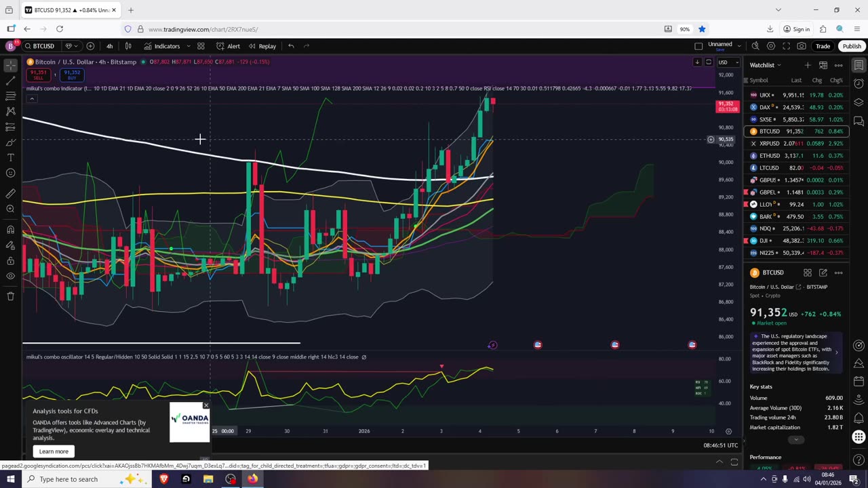Open the patterns drawing tools
Screen dimensions: 868x488
click(x=10, y=111)
